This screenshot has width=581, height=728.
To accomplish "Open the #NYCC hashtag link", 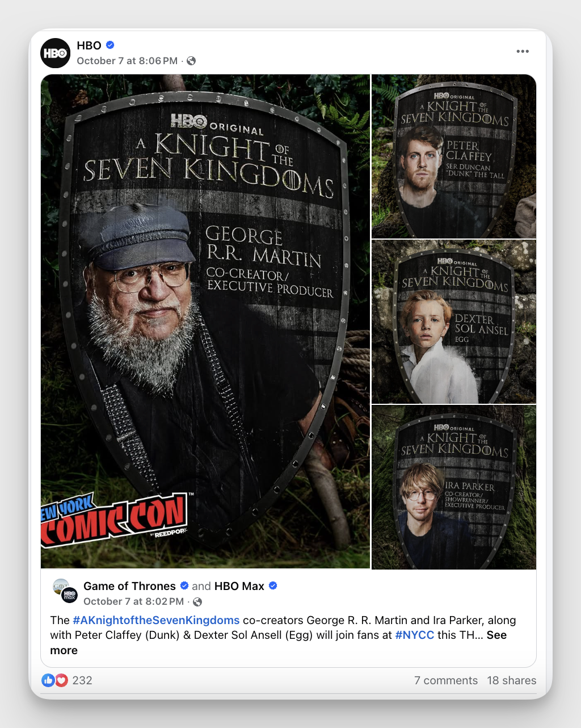I will 415,635.
